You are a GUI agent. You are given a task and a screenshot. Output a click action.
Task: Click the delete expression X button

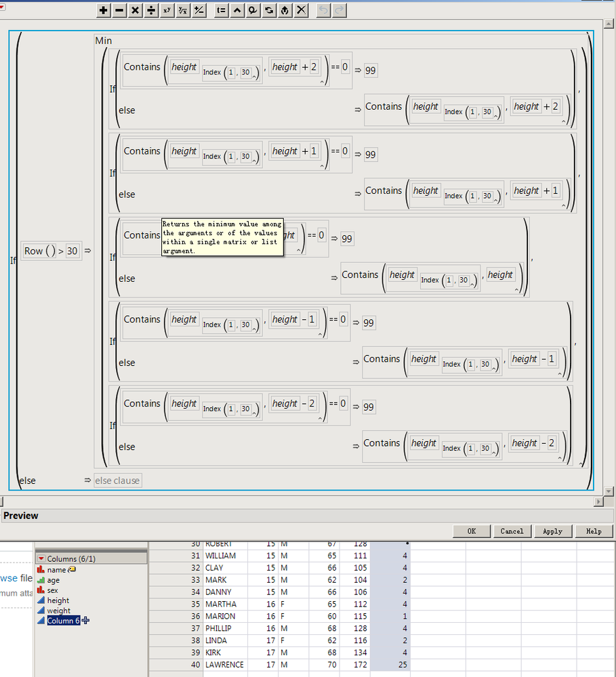(302, 10)
